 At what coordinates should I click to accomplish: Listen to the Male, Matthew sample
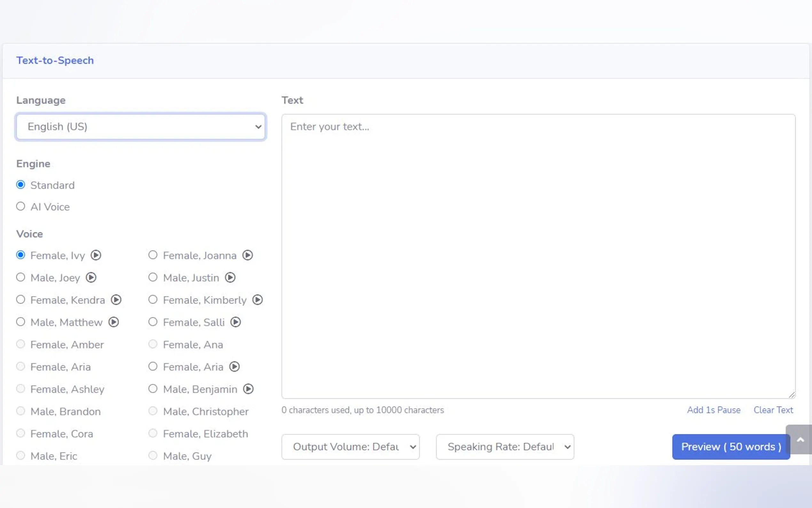[114, 322]
